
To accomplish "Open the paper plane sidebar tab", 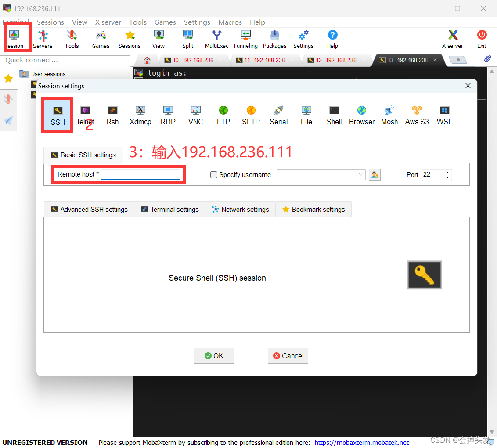I will point(8,120).
